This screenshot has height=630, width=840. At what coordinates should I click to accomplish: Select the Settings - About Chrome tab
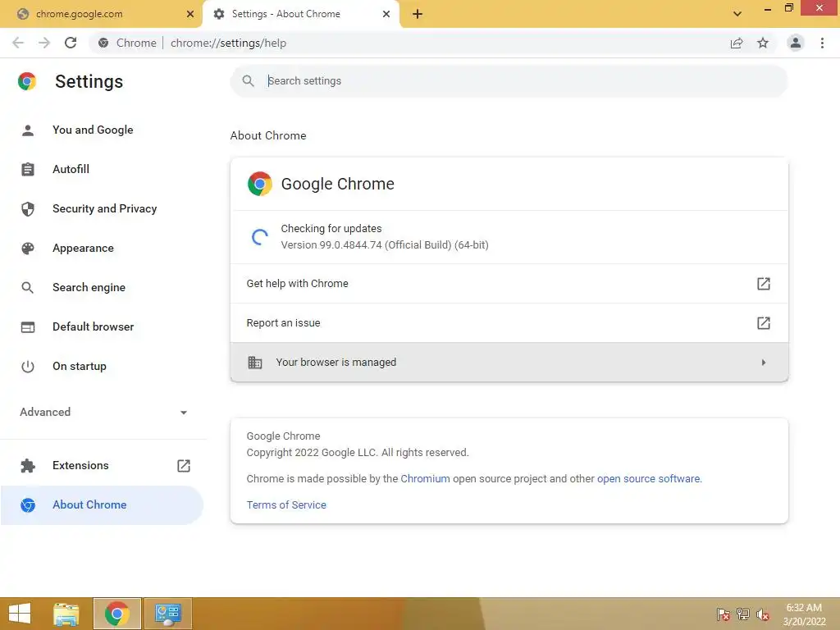coord(301,14)
